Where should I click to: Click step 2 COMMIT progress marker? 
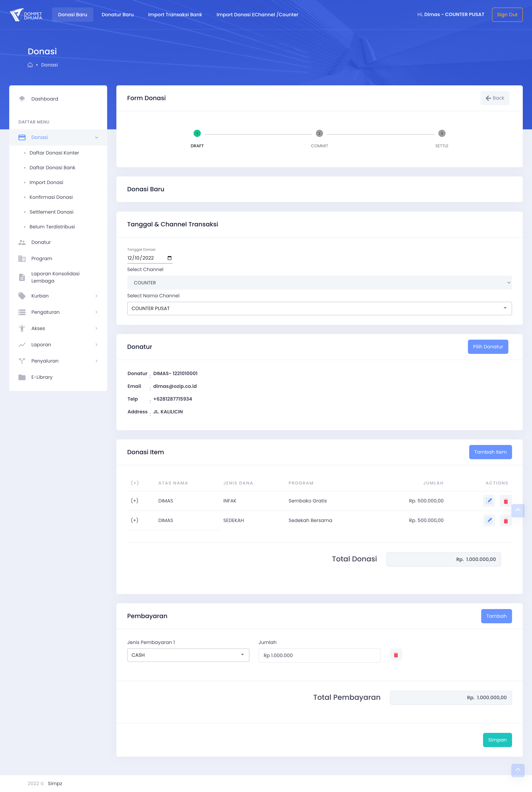319,133
